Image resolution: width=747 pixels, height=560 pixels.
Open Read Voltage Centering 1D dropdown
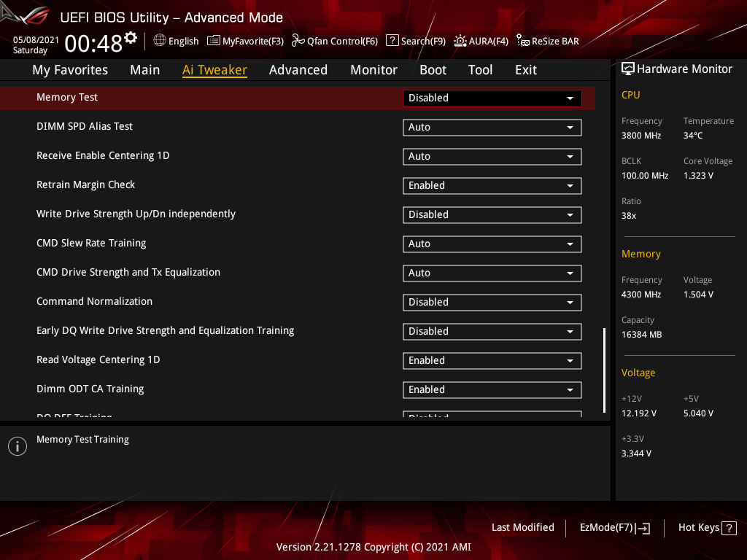pos(492,361)
